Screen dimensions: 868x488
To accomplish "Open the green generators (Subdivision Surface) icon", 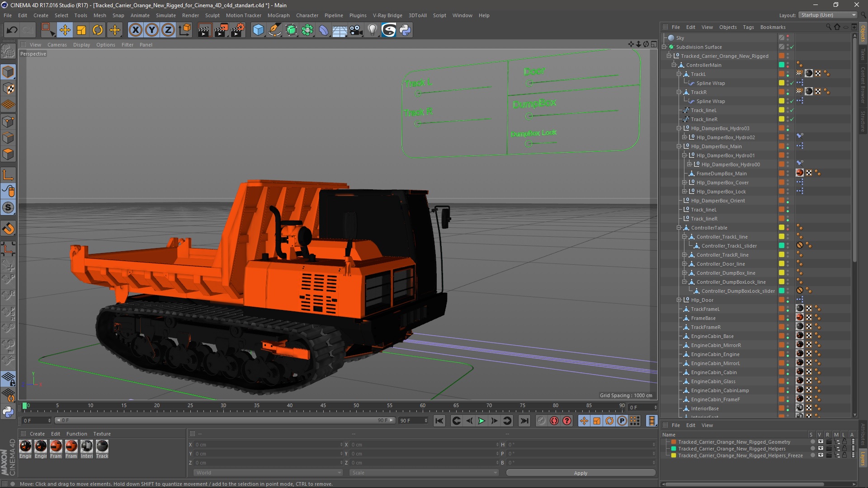I will click(x=291, y=30).
